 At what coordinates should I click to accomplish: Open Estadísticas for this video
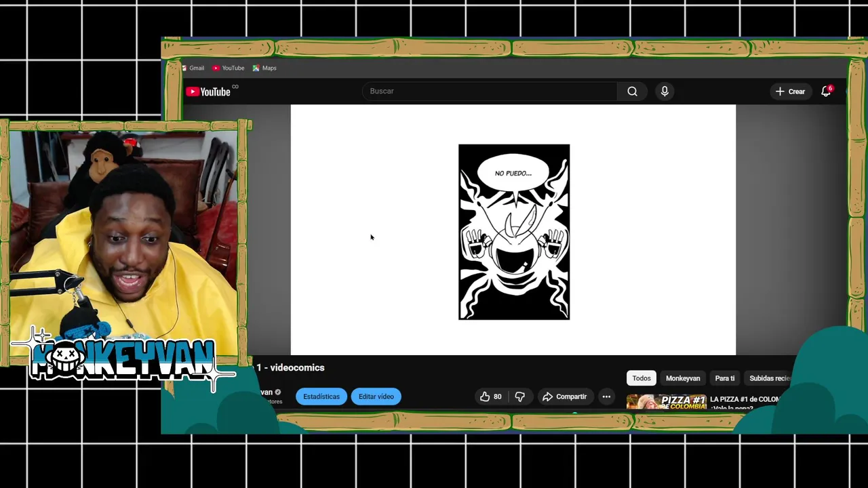pos(321,396)
